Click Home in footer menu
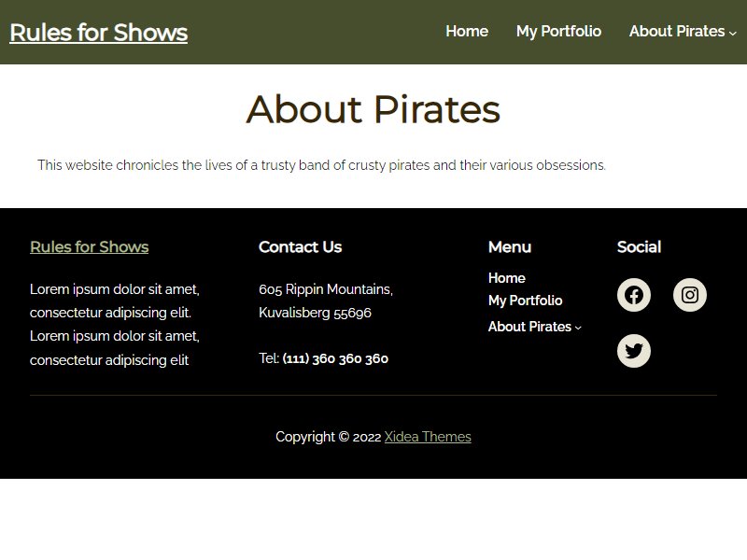This screenshot has height=560, width=747. 507,278
